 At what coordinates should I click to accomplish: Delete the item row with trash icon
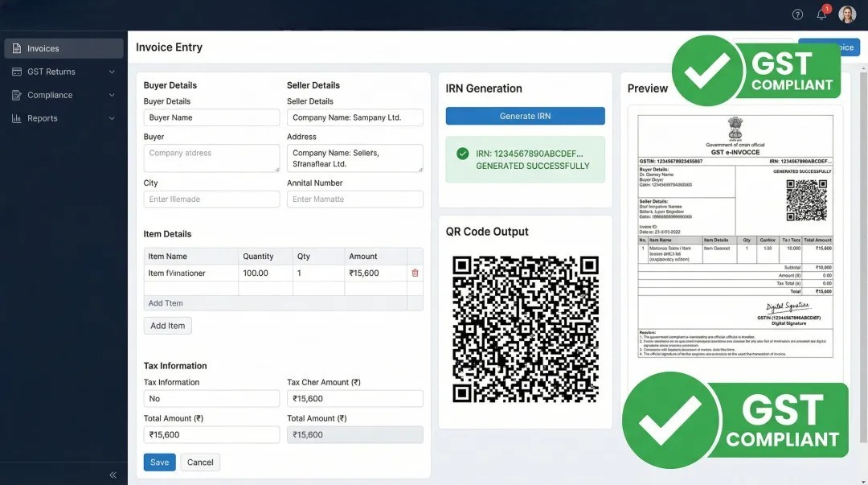415,273
